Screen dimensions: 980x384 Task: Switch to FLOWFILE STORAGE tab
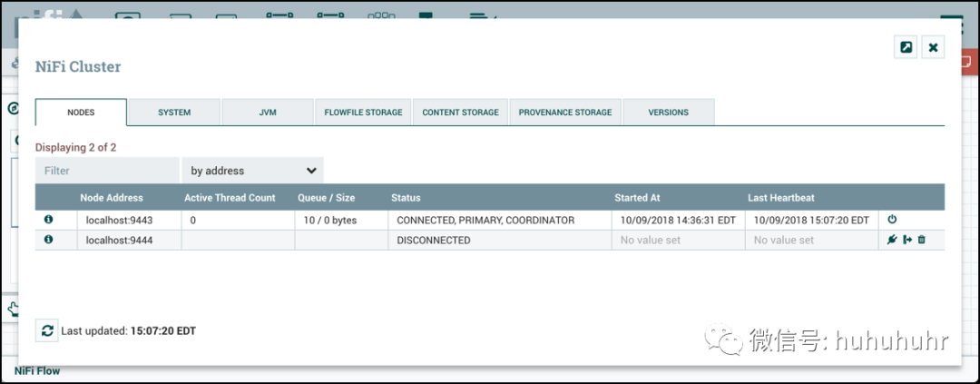(363, 113)
